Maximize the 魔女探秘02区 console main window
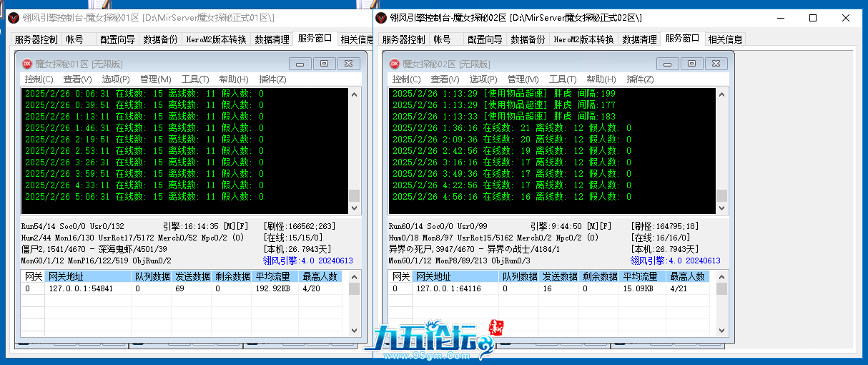Image resolution: width=868 pixels, height=365 pixels. point(813,18)
